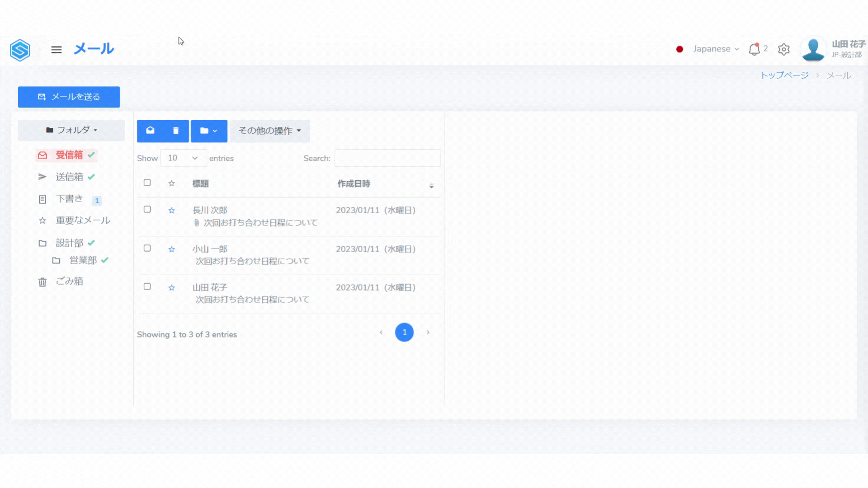The height and width of the screenshot is (488, 868).
Task: Click the mark-as-read envelope icon
Action: (x=150, y=131)
